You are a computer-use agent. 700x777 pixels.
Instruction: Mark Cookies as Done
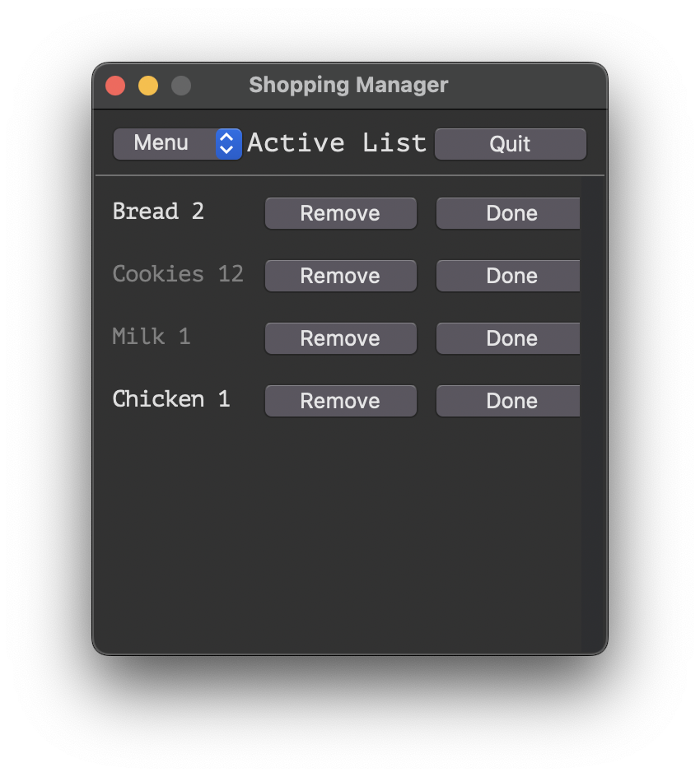pyautogui.click(x=509, y=276)
